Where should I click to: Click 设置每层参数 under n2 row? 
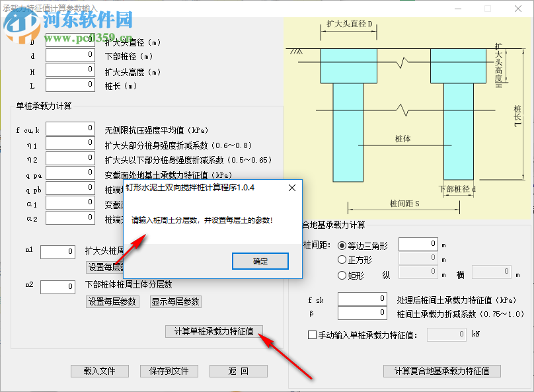click(x=112, y=301)
